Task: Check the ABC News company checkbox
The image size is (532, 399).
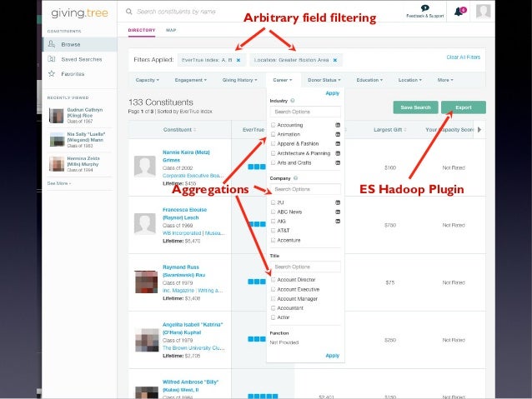Action: pos(273,212)
